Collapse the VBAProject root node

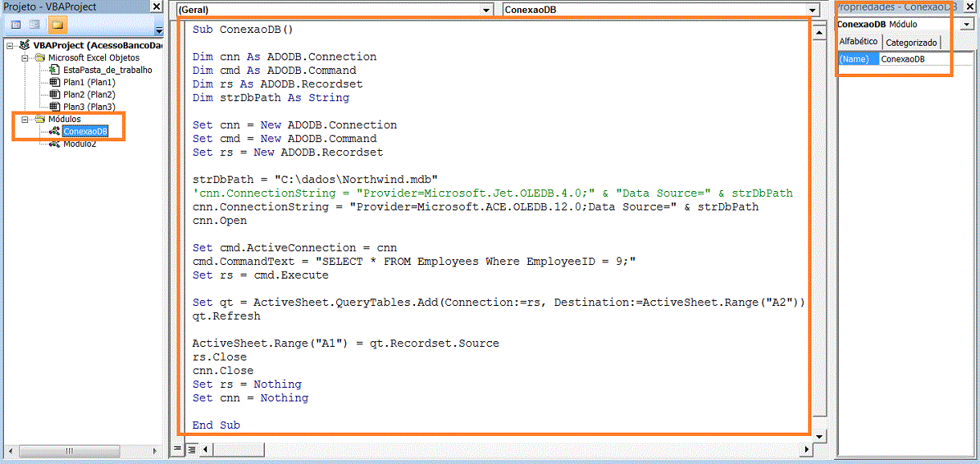[x=10, y=46]
